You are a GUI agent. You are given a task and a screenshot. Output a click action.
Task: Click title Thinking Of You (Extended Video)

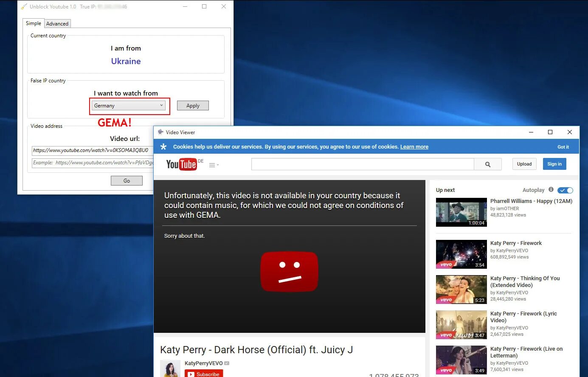pyautogui.click(x=525, y=282)
